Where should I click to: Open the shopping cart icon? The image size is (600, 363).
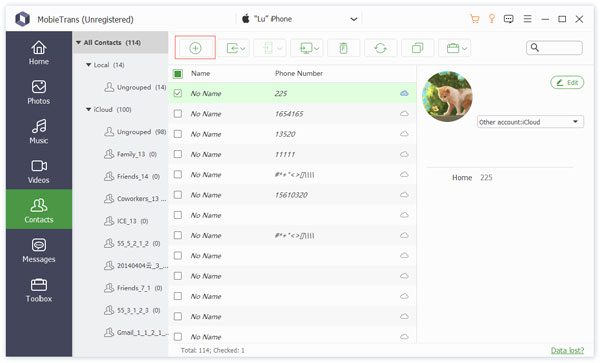(x=474, y=19)
